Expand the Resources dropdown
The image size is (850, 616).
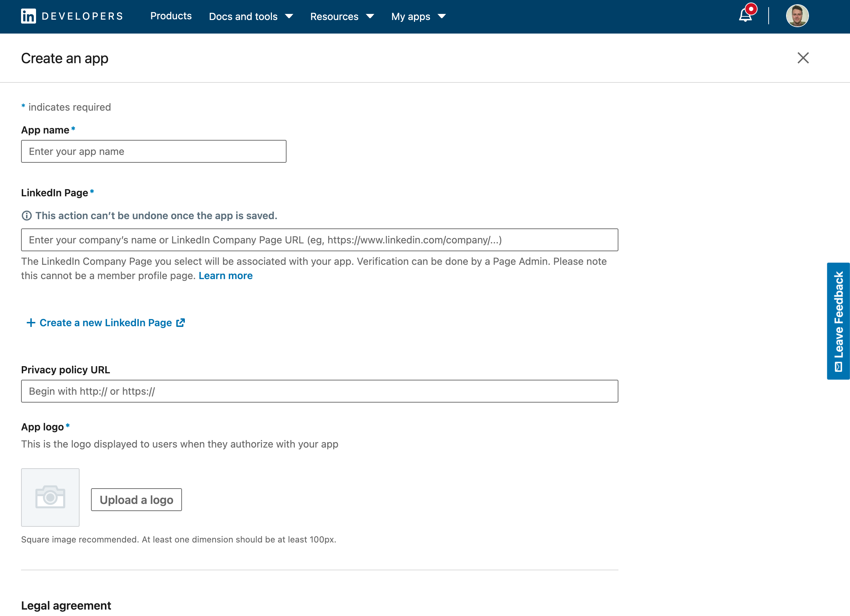[342, 16]
